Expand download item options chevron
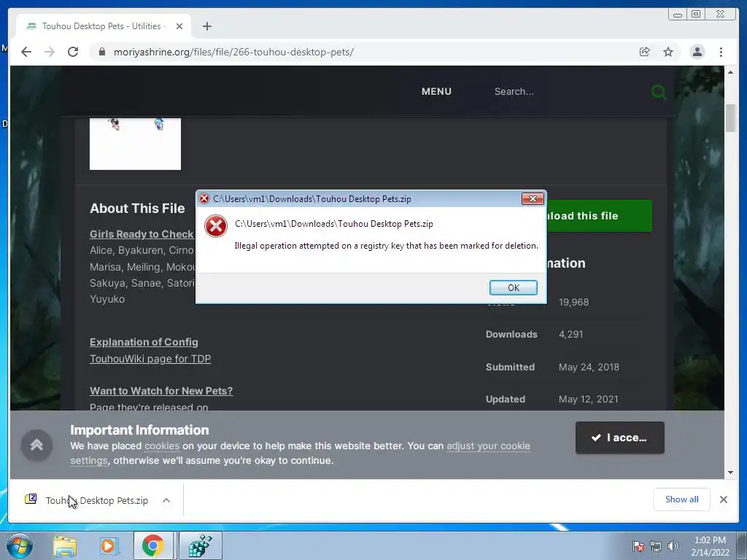747x560 pixels. pyautogui.click(x=166, y=500)
